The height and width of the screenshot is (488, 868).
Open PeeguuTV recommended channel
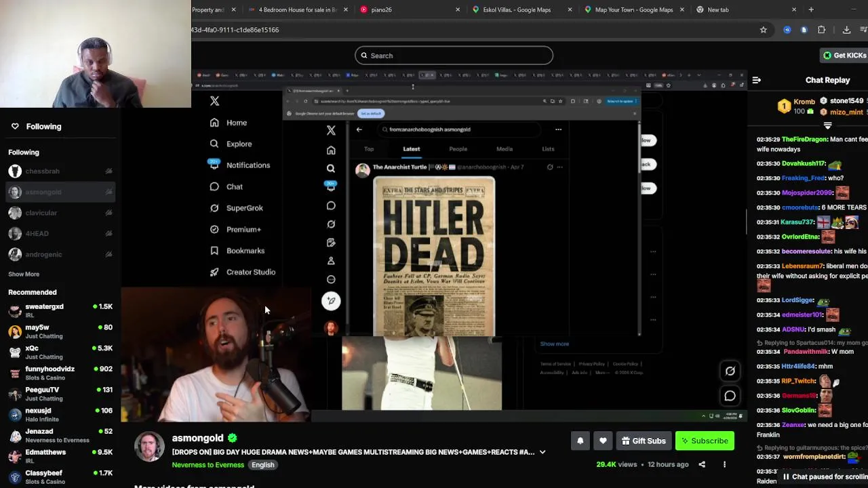coord(60,394)
